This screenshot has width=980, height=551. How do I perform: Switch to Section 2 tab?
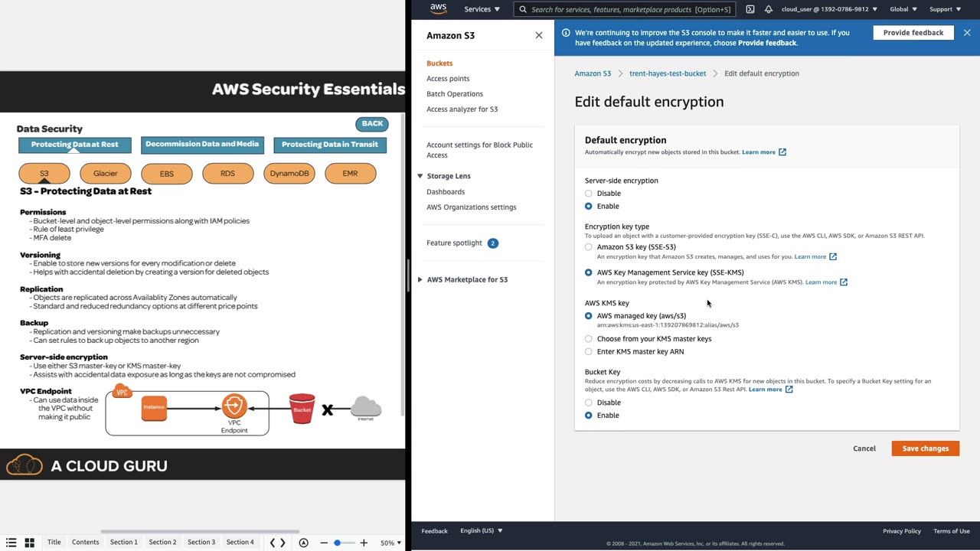[x=162, y=542]
